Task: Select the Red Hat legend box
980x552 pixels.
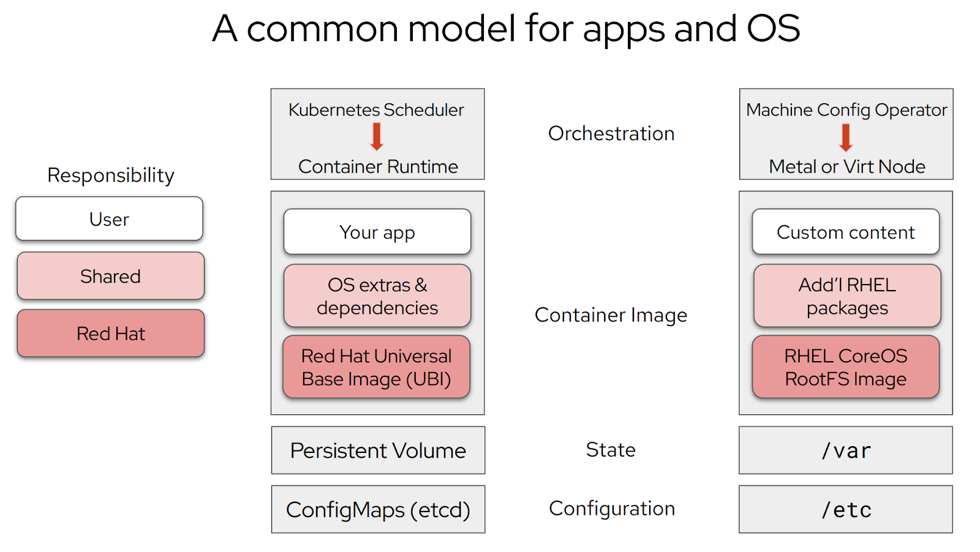Action: pos(111,334)
